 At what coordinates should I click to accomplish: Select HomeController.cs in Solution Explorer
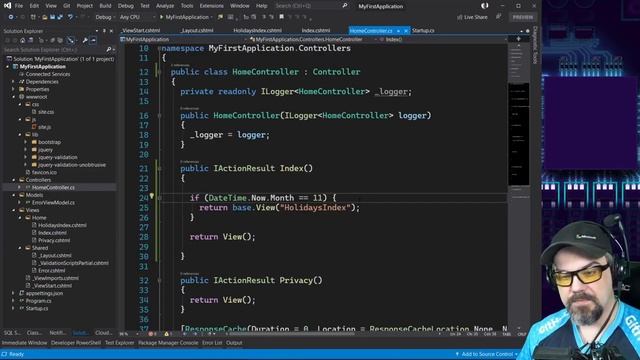[53, 187]
